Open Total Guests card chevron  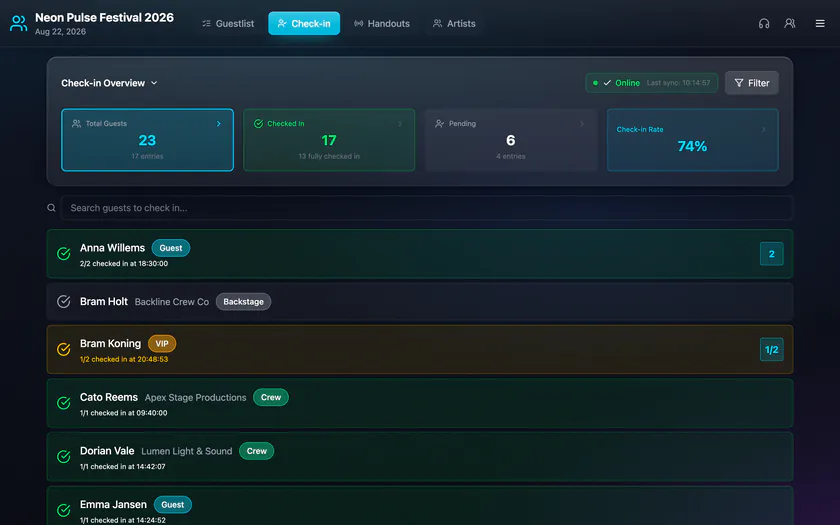click(219, 124)
